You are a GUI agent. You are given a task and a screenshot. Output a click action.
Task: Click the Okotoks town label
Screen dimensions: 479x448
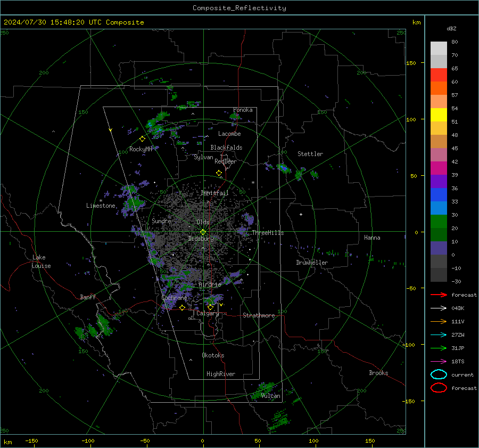213,355
